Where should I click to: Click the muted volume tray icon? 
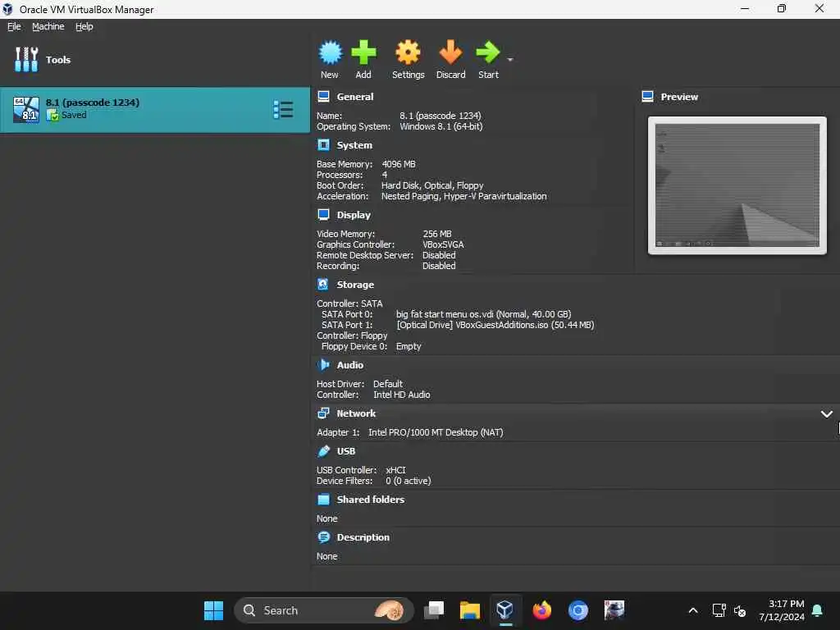point(740,610)
